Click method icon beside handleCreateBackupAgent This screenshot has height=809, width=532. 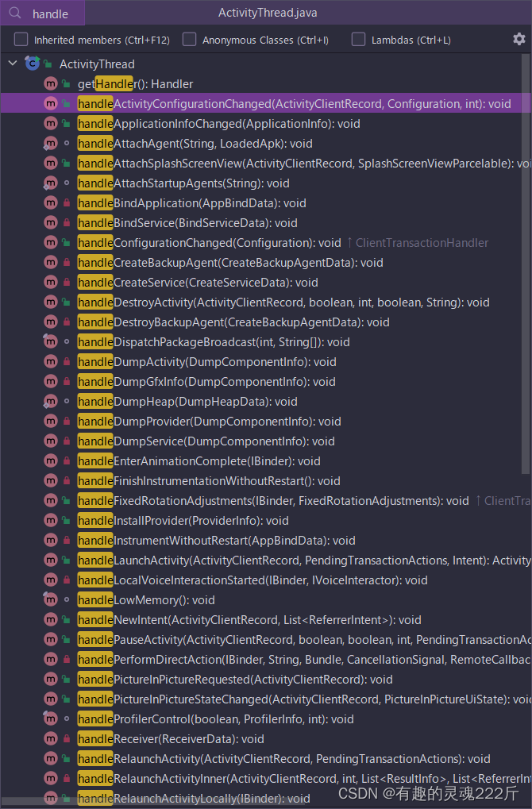tap(51, 263)
